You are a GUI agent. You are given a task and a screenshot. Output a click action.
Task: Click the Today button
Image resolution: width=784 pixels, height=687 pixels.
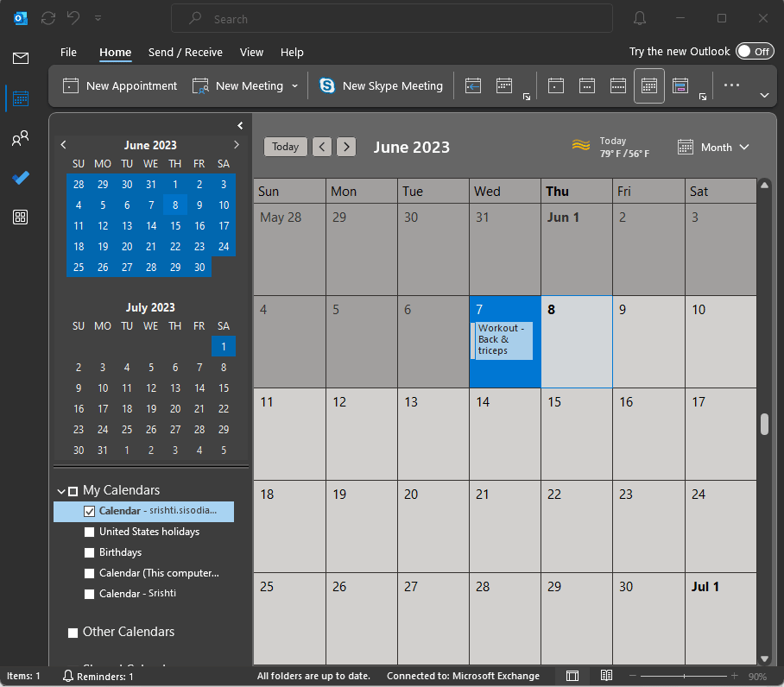pos(286,146)
